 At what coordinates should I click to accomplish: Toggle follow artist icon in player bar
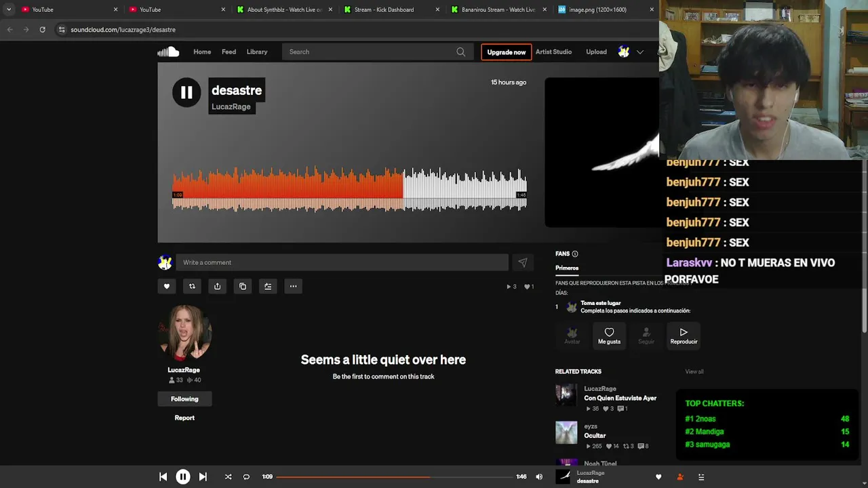click(x=680, y=476)
